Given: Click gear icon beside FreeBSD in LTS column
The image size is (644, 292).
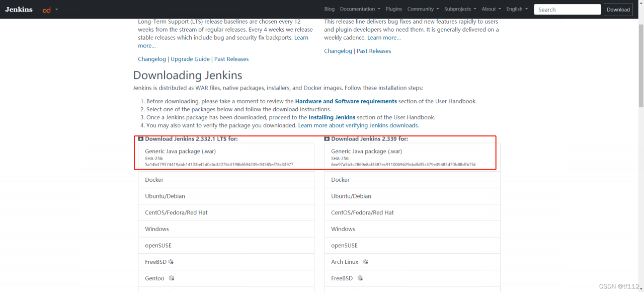Looking at the screenshot, I should click(171, 262).
